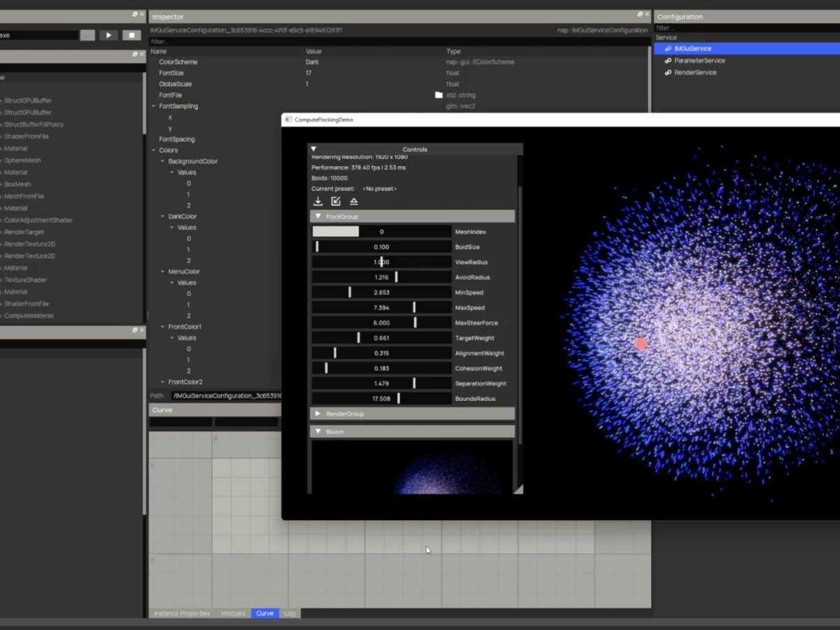Click the ParameterService link icon

(x=668, y=61)
